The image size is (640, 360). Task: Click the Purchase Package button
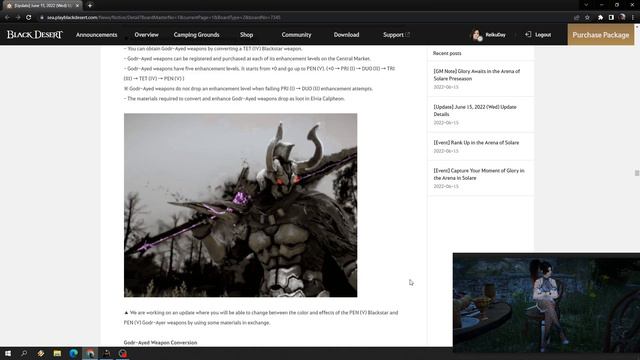[600, 35]
